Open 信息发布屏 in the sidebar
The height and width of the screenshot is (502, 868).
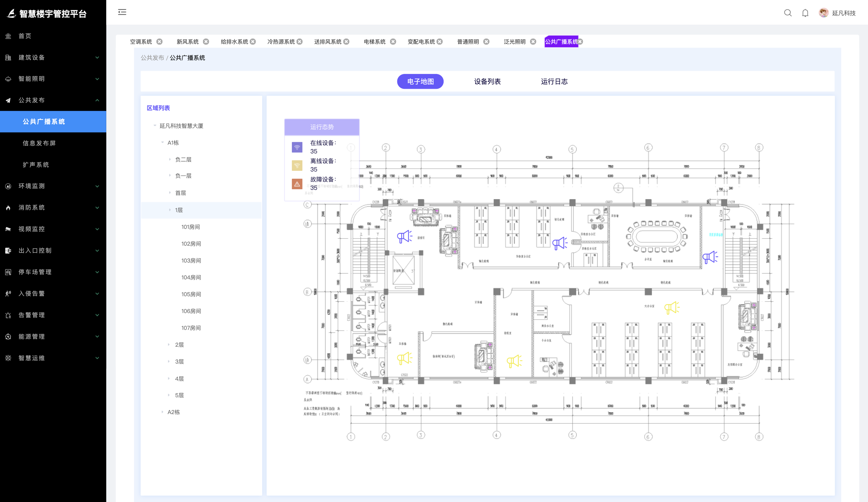pos(39,143)
